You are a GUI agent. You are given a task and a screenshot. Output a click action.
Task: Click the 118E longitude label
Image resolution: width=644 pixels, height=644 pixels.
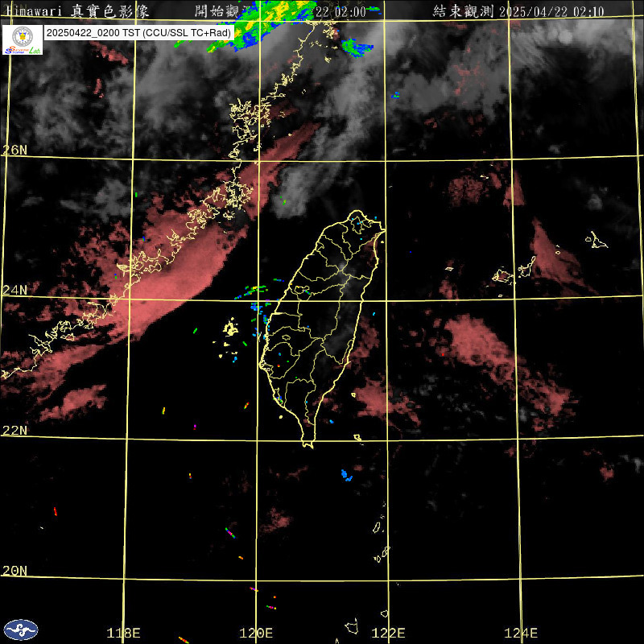coord(123,633)
